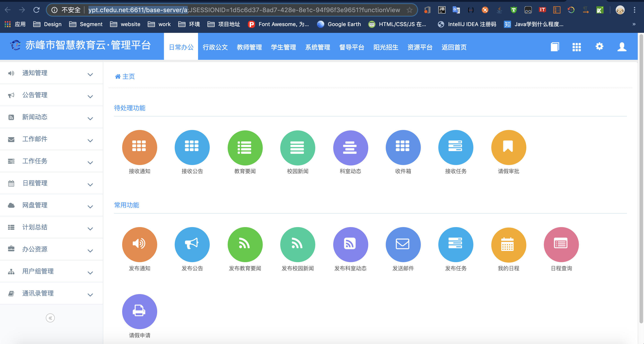Viewport: 644px width, 344px height.
Task: Click the 返回首页 button
Action: 454,47
